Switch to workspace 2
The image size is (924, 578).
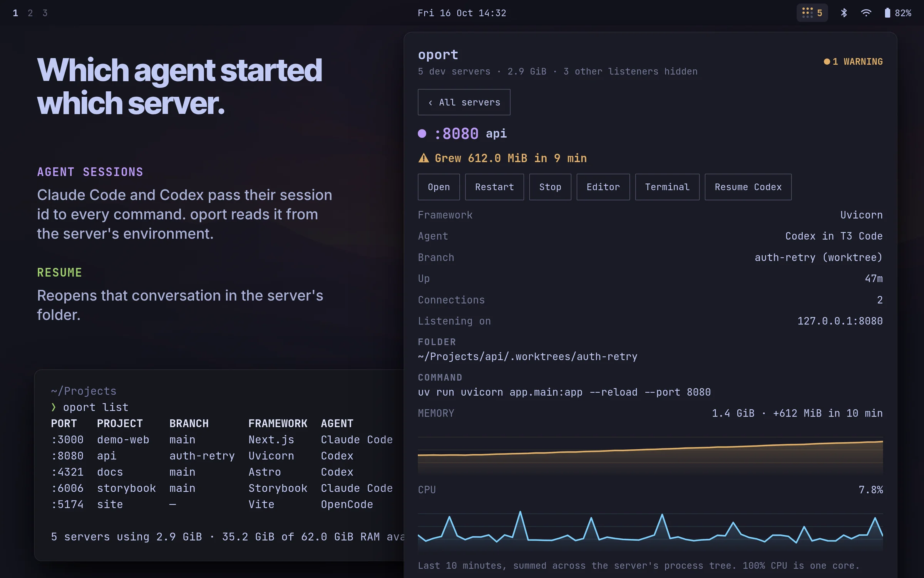pos(30,13)
